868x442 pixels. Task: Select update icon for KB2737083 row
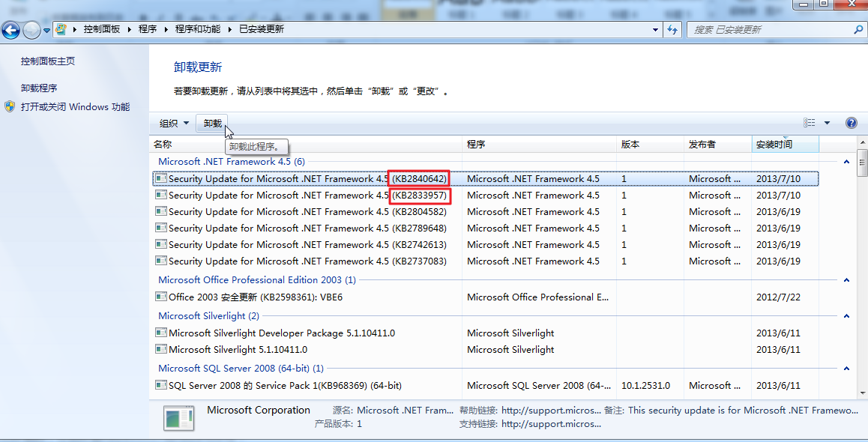click(161, 261)
